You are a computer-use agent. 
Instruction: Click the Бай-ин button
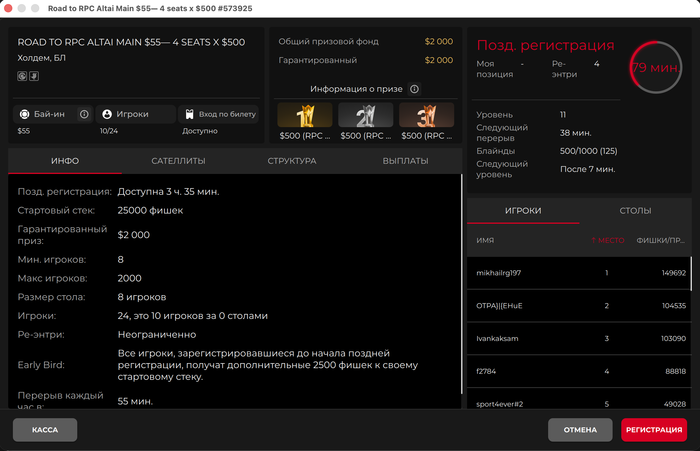pyautogui.click(x=53, y=114)
